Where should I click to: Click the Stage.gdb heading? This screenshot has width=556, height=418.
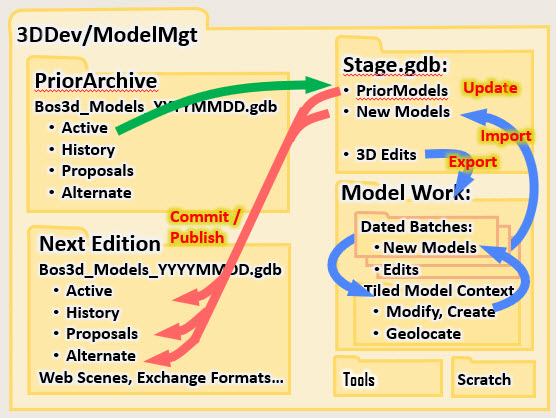tap(395, 65)
